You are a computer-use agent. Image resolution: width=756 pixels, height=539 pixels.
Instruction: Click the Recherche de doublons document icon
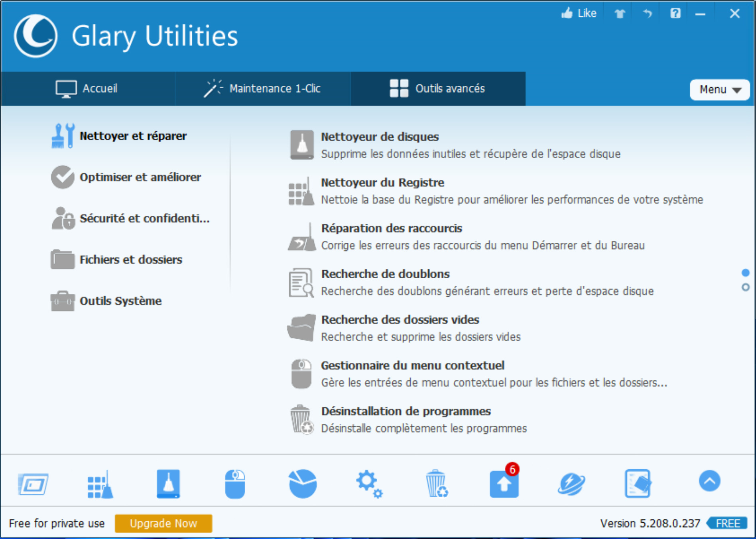[301, 283]
